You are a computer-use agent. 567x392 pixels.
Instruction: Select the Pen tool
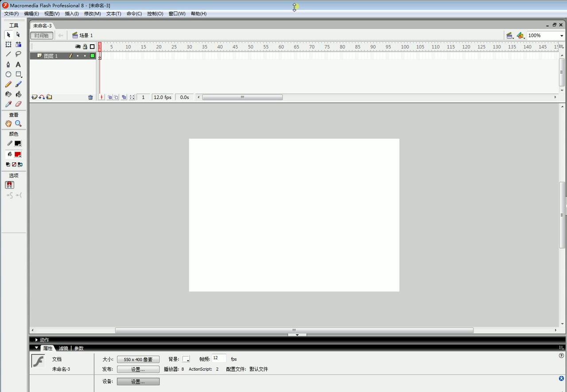[x=8, y=64]
